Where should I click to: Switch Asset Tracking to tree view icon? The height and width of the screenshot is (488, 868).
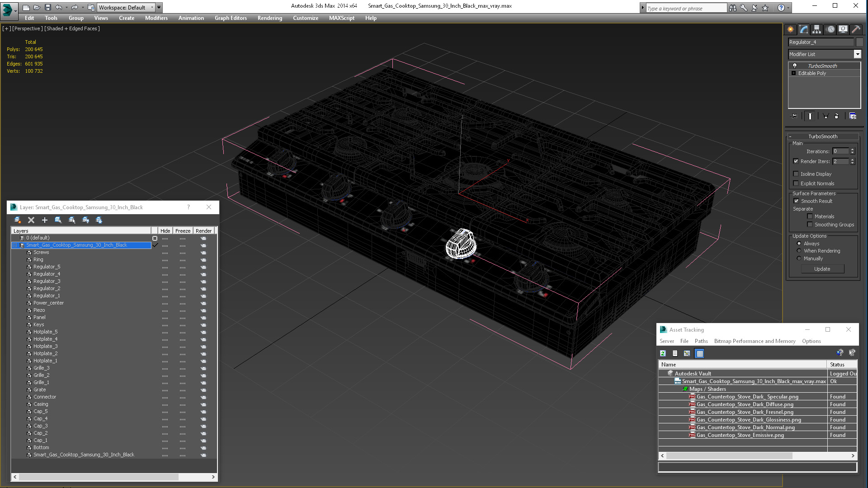pyautogui.click(x=687, y=353)
